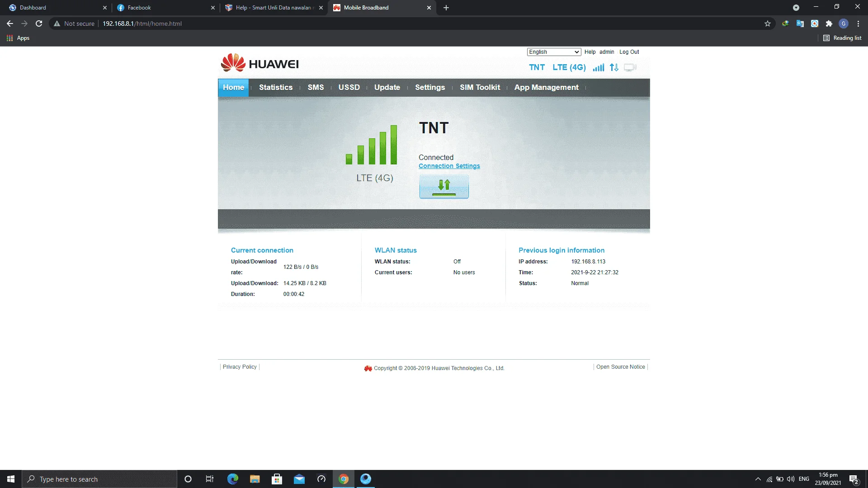868x488 pixels.
Task: Open the Open Source Notice link
Action: (621, 367)
